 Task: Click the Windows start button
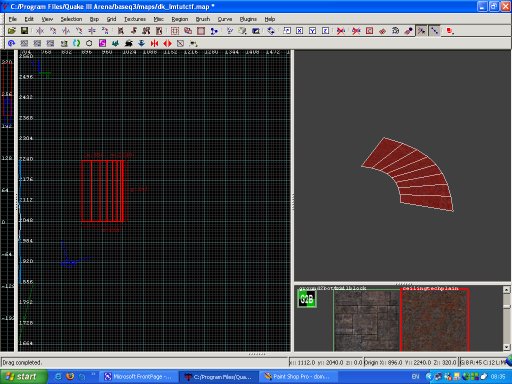(23, 377)
